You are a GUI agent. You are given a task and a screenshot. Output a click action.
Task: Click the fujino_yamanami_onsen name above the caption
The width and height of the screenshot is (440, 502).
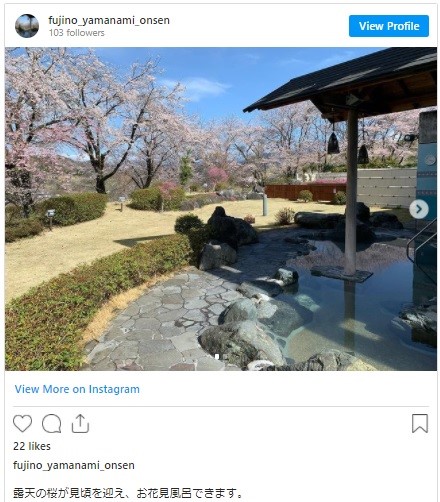point(74,465)
